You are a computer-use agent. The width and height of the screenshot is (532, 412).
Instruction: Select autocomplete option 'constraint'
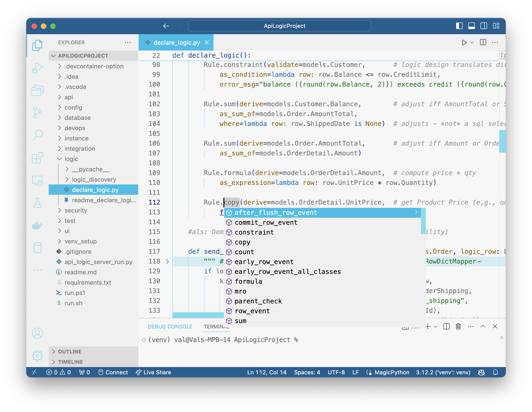pyautogui.click(x=254, y=232)
